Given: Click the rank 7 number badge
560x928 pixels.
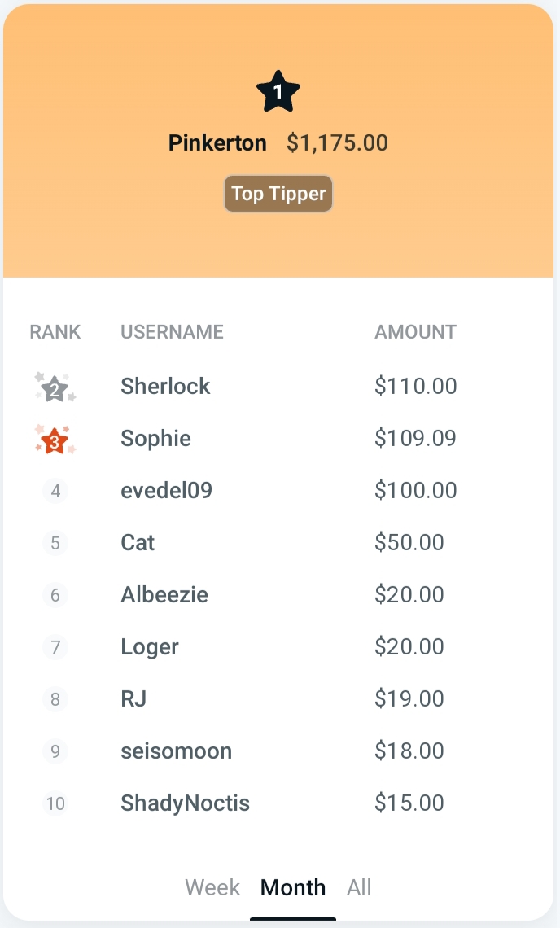Looking at the screenshot, I should (x=55, y=647).
